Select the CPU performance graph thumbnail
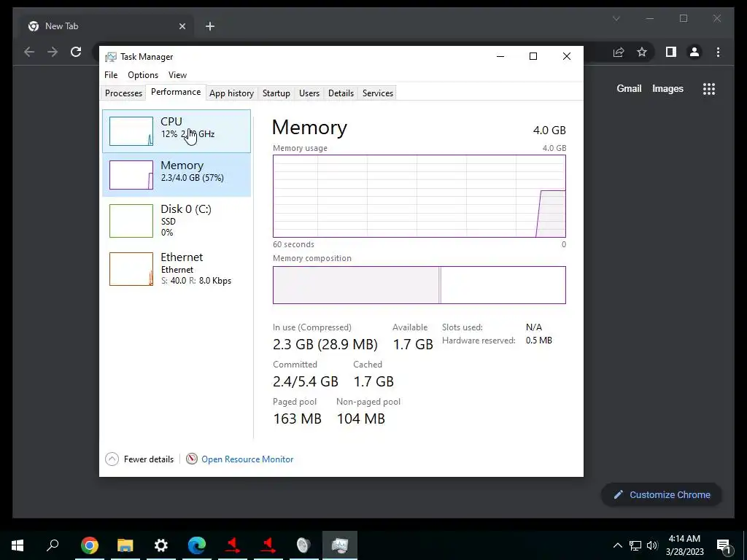The height and width of the screenshot is (560, 747). (131, 131)
